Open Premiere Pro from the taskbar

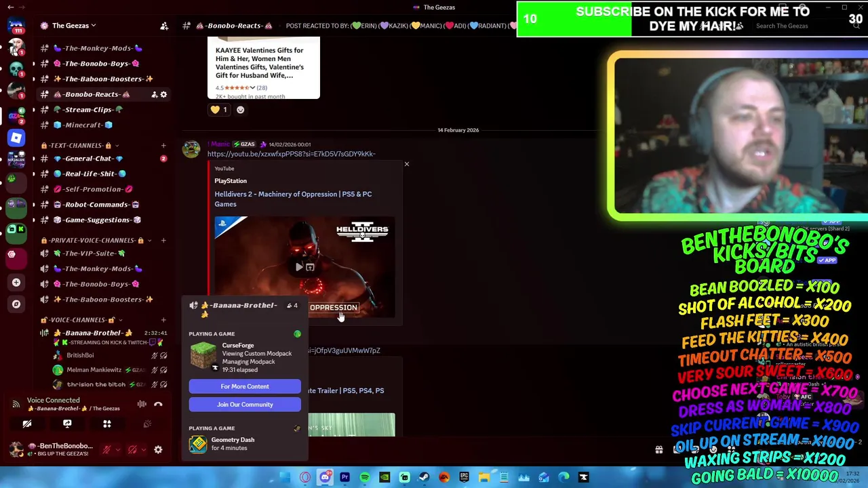(x=345, y=478)
